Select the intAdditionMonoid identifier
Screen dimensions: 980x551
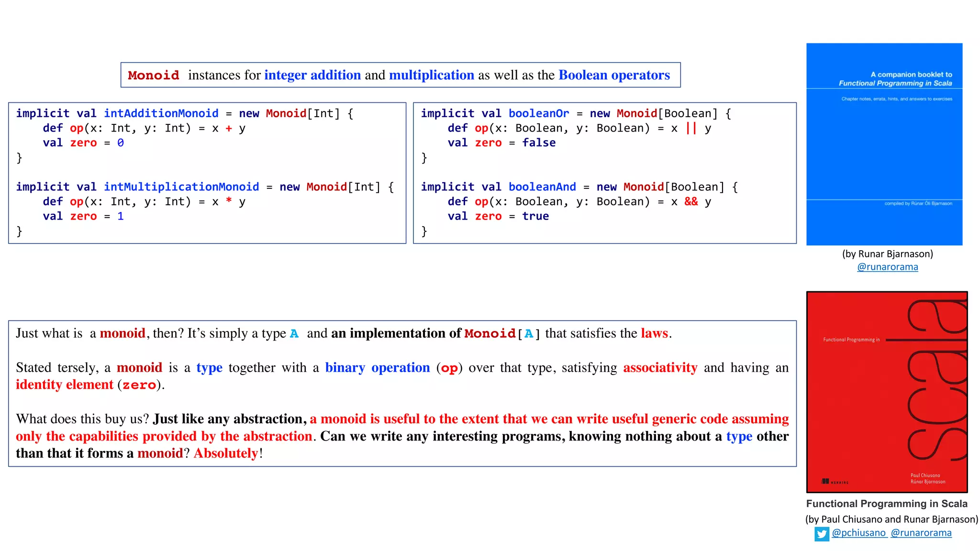tap(161, 113)
